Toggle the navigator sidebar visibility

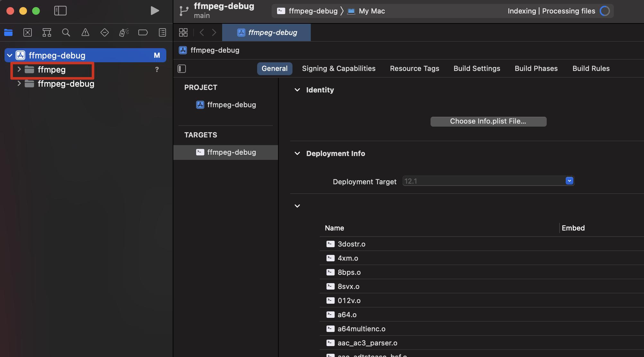(60, 11)
